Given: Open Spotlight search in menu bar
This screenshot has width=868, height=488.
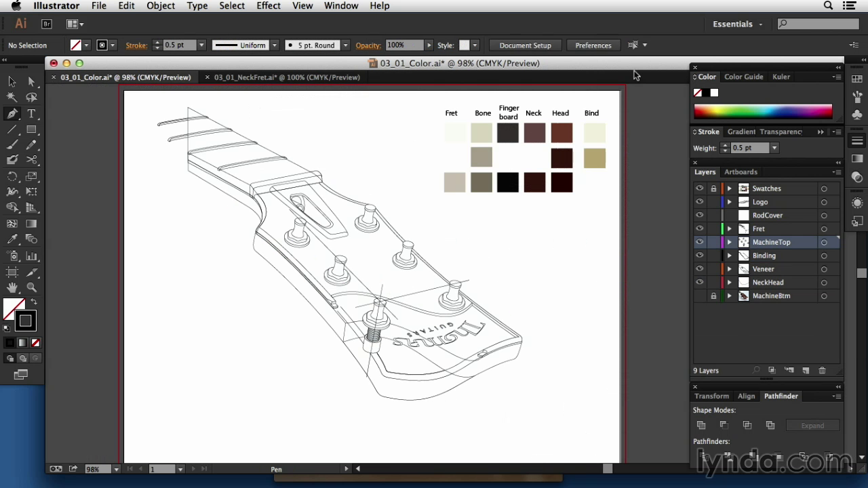Looking at the screenshot, I should coord(828,5).
